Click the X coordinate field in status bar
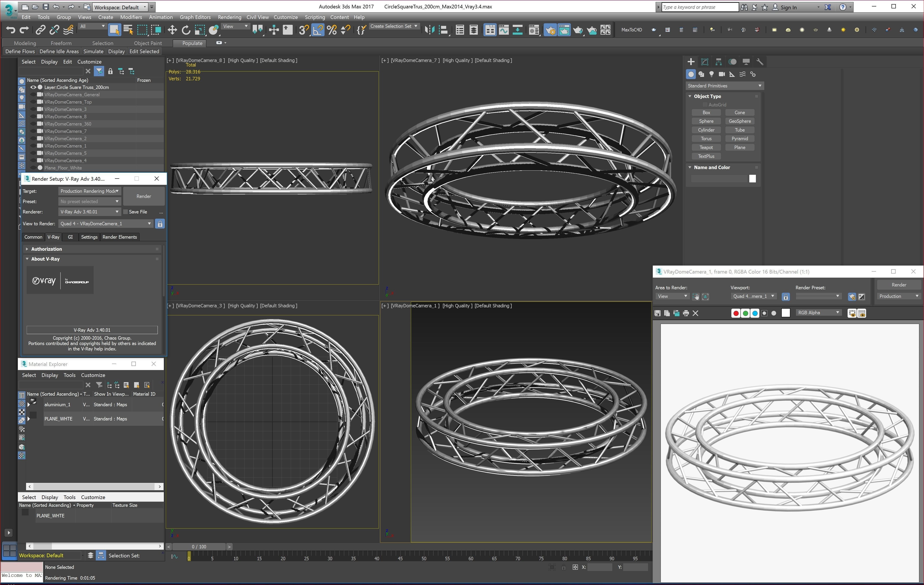Screen dimensions: 924x585 600,567
